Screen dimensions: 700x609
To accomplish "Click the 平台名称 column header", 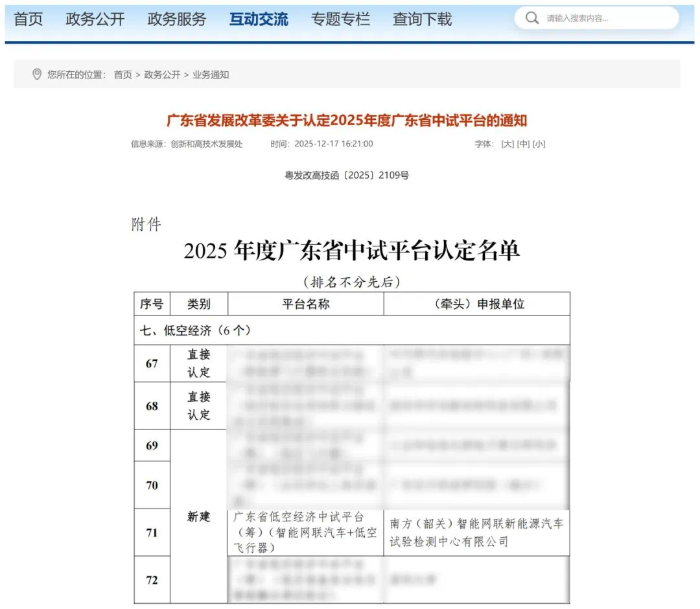I will tap(306, 304).
